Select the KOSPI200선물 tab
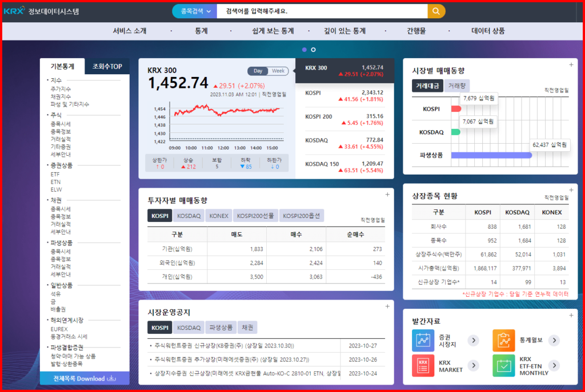 click(255, 216)
